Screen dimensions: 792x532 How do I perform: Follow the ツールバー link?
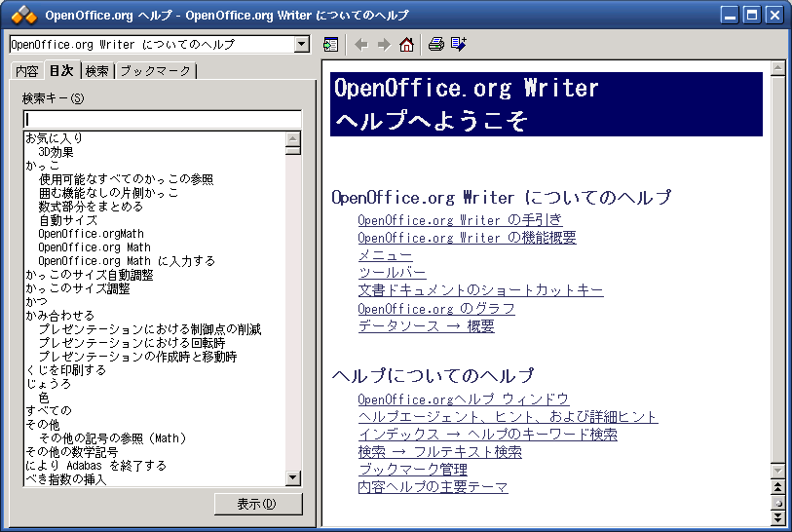click(392, 273)
